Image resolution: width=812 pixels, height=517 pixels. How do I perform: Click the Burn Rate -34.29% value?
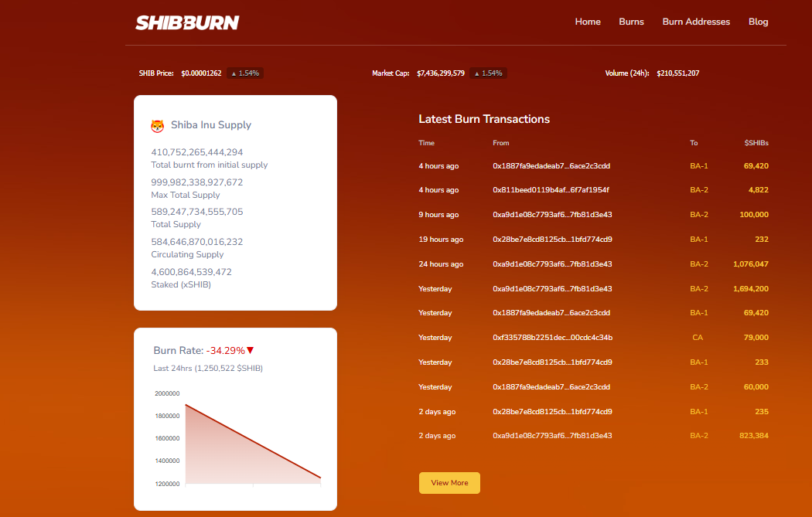pos(225,351)
